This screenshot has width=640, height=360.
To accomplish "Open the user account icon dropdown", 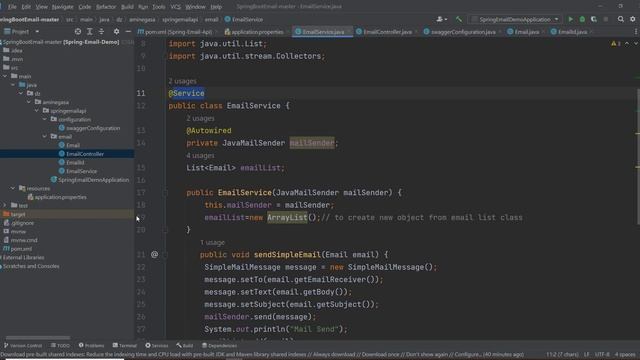I will (x=441, y=19).
